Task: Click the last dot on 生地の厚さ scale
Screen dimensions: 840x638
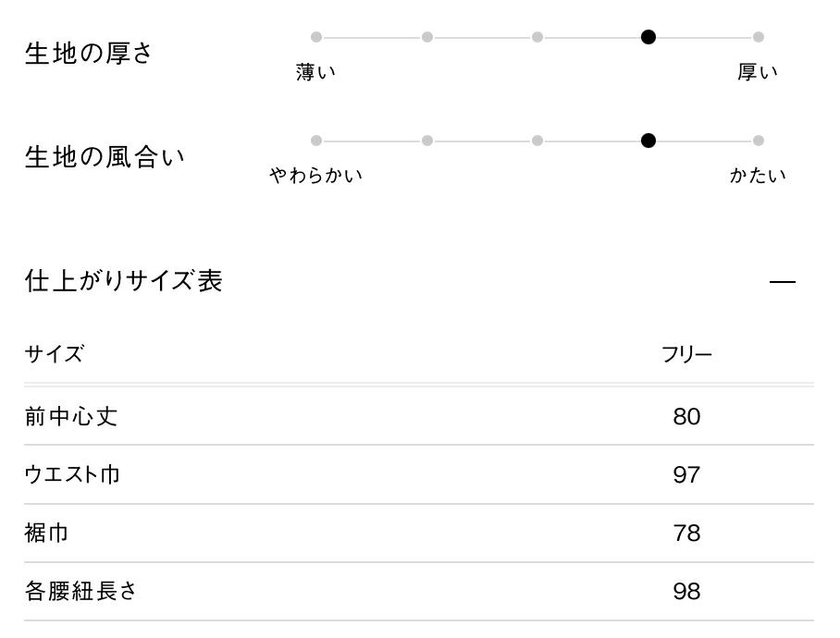Action: (759, 37)
